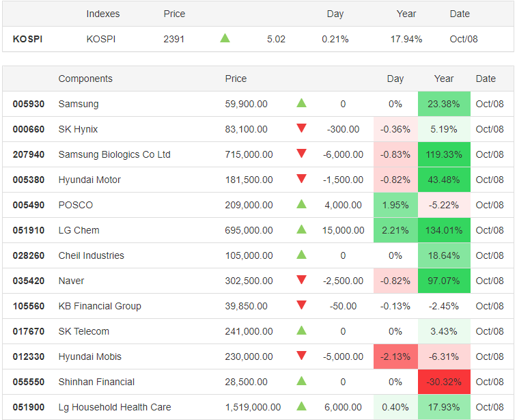The height and width of the screenshot is (420, 517).
Task: Select the -30.32% year cell for Shinhan Financial
Action: [444, 382]
